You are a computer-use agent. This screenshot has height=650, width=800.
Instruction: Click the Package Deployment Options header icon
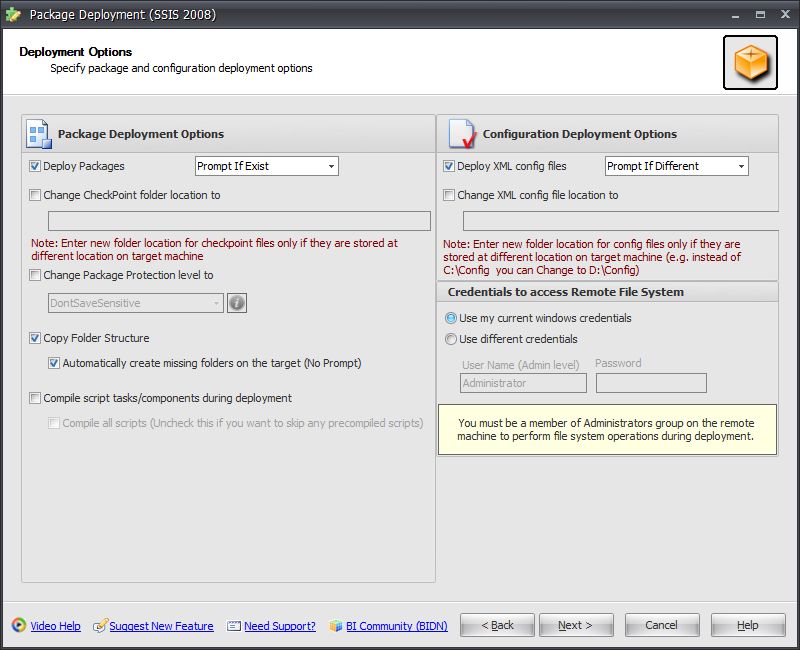(38, 133)
